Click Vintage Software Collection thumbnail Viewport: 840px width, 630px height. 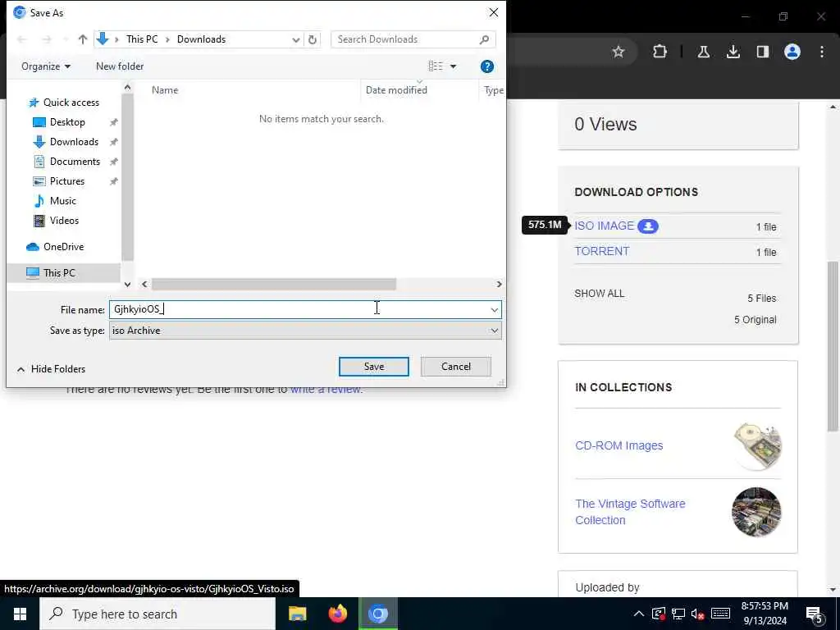pyautogui.click(x=756, y=512)
